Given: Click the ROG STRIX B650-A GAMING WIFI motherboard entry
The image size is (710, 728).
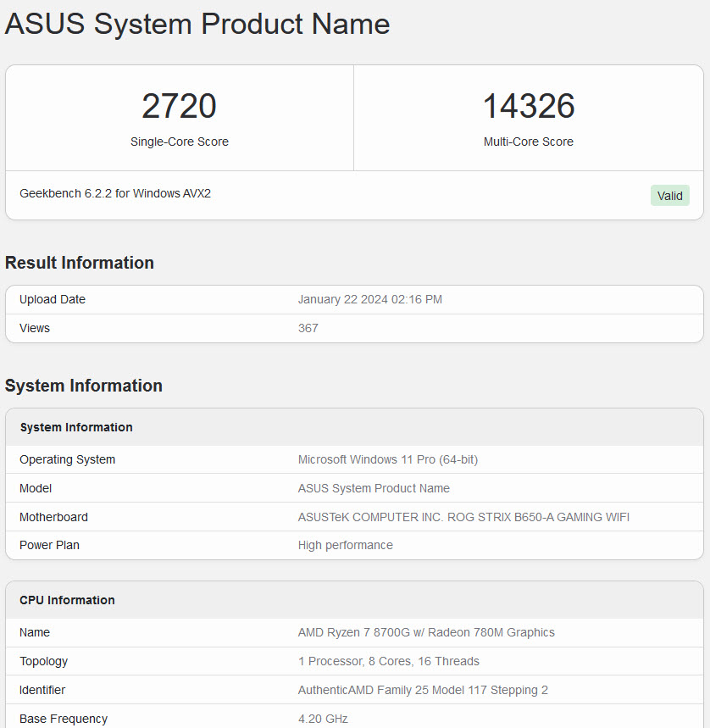Looking at the screenshot, I should pyautogui.click(x=463, y=516).
